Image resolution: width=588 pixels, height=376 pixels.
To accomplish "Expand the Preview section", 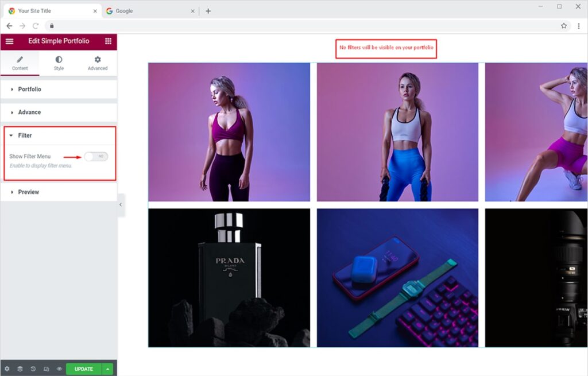I will [x=28, y=192].
